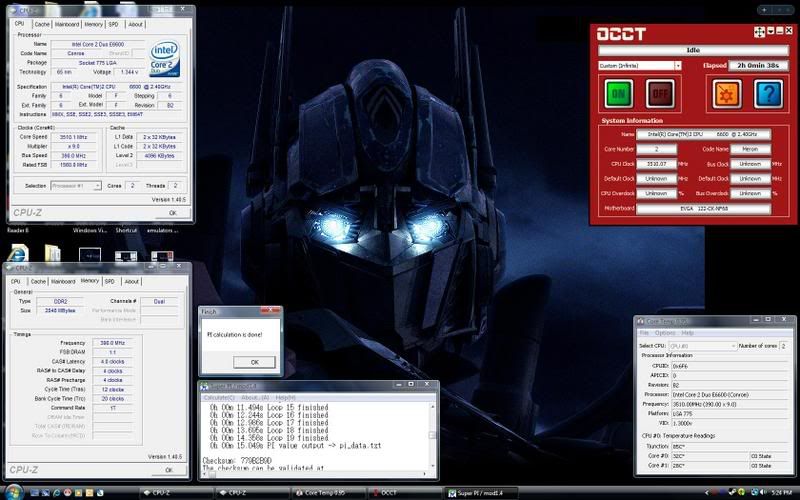Click Core #0 temperature reading
The image size is (800, 500).
point(710,456)
